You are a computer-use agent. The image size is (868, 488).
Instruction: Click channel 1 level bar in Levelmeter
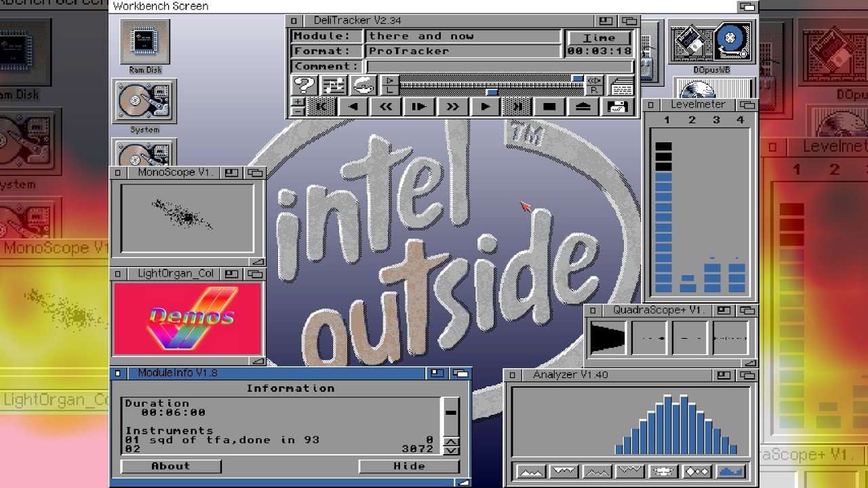664,217
